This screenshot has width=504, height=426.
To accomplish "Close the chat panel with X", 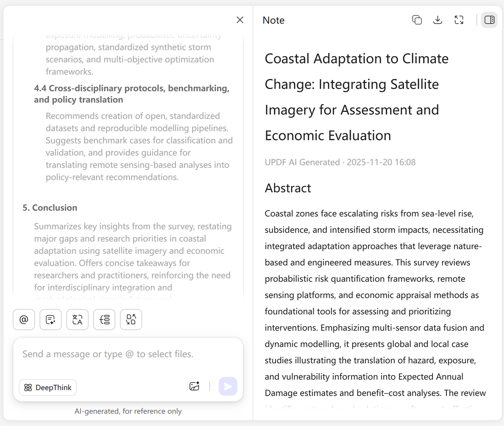I will click(240, 20).
